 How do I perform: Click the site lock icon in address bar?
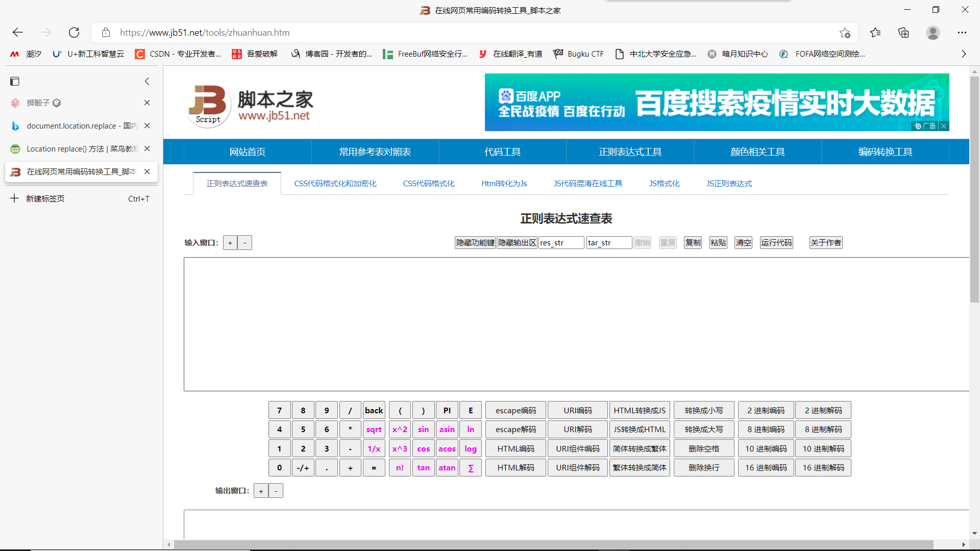point(106,33)
